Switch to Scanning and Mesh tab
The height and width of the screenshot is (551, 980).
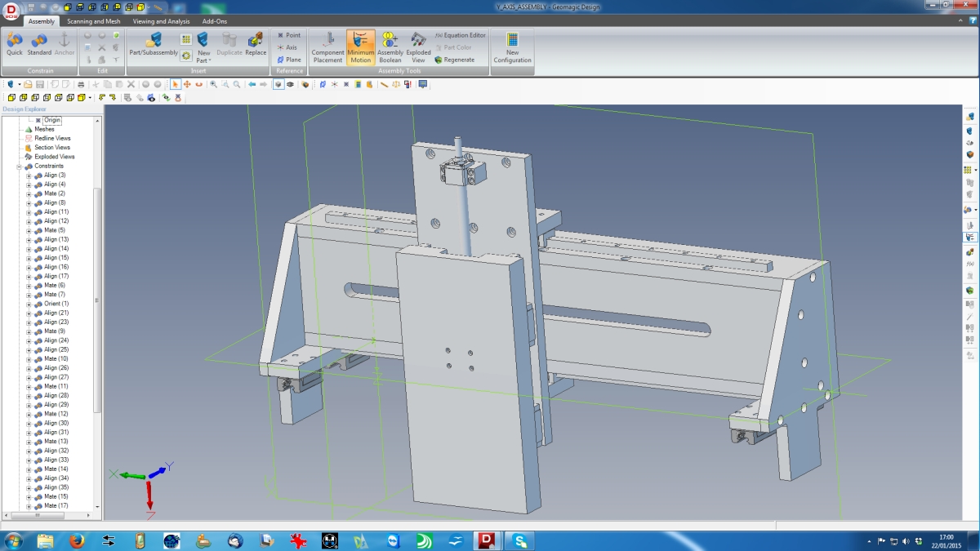(92, 21)
